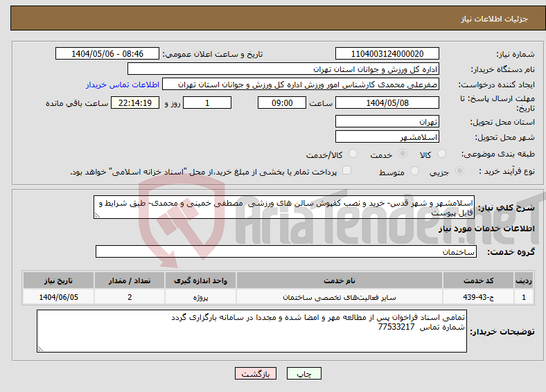Click the quantity cell showing 2
The height and width of the screenshot is (392, 546).
[x=129, y=297]
